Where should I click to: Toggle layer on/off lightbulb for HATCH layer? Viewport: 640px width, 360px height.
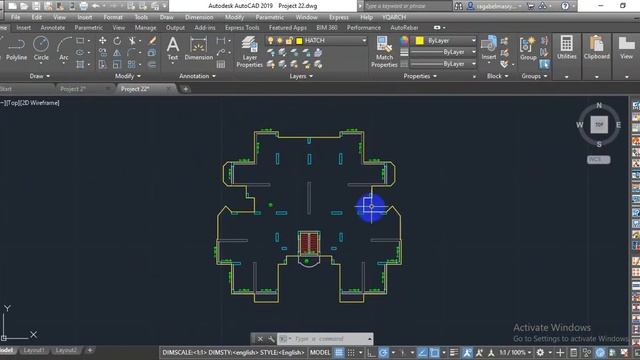[271, 40]
